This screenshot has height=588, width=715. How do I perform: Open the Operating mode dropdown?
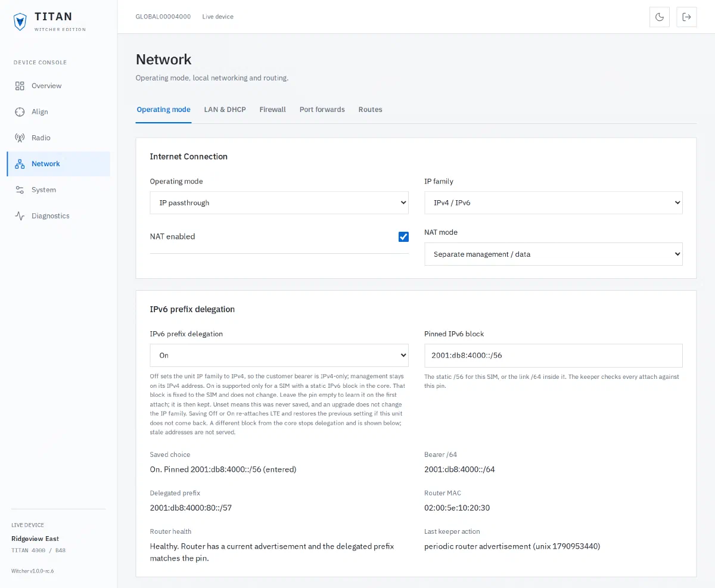pos(279,203)
